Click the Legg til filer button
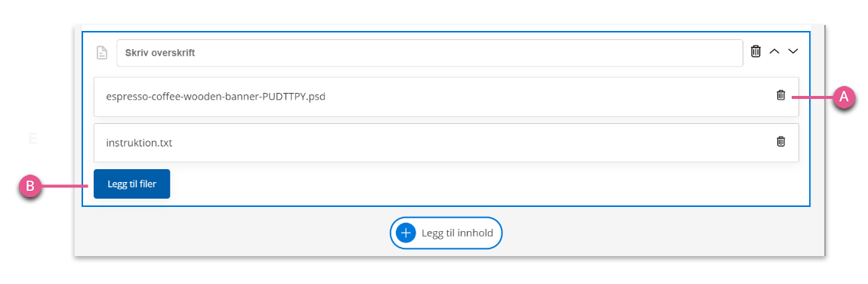The height and width of the screenshot is (284, 868). tap(131, 184)
